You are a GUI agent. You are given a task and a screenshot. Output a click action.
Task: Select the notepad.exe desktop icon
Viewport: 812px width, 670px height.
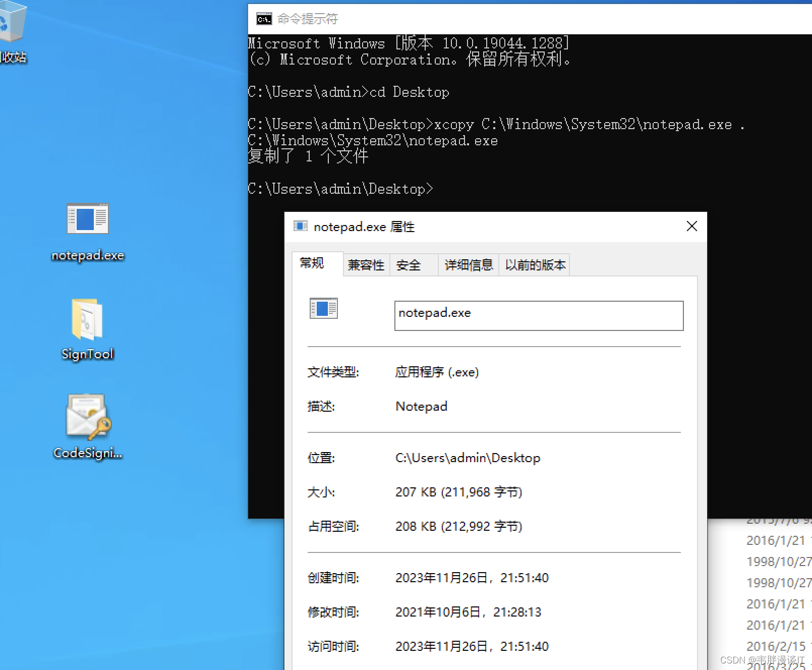[88, 232]
